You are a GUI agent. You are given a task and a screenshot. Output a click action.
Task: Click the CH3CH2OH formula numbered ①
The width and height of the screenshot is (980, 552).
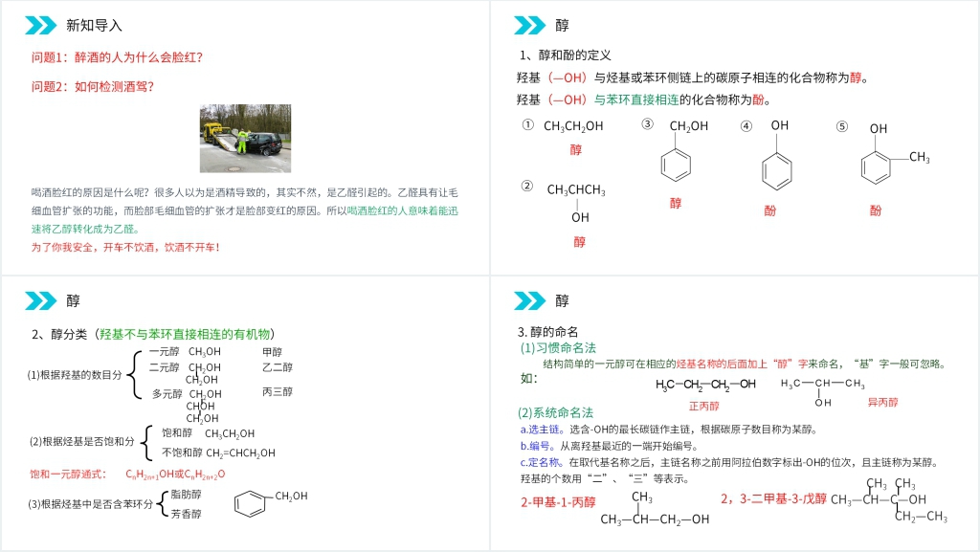click(x=573, y=126)
